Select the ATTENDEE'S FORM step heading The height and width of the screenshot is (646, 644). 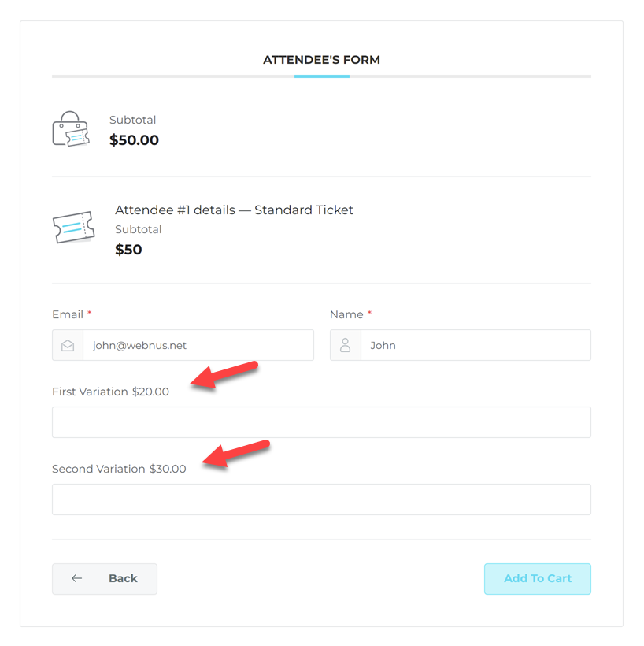(x=321, y=60)
